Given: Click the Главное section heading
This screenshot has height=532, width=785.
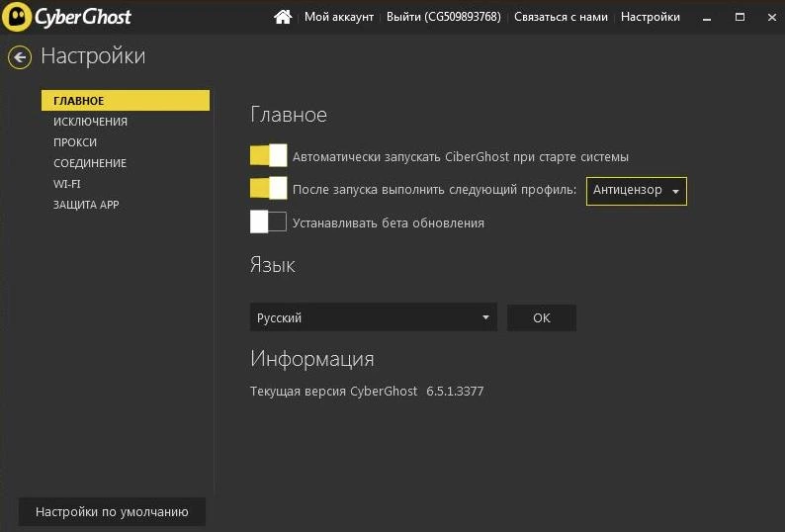Looking at the screenshot, I should point(289,115).
